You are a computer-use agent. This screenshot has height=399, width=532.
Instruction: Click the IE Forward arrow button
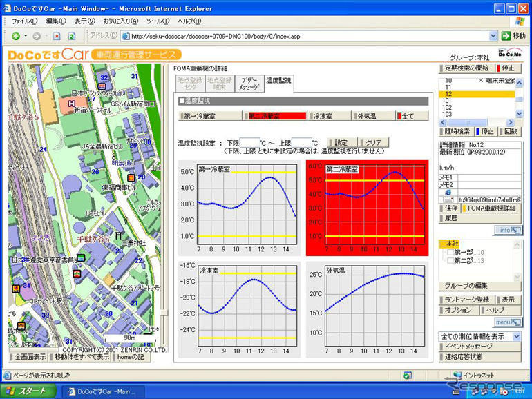click(37, 36)
